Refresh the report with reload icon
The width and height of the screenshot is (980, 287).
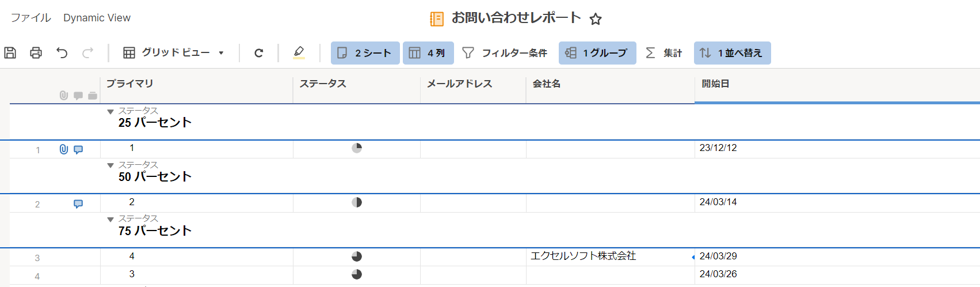point(258,53)
